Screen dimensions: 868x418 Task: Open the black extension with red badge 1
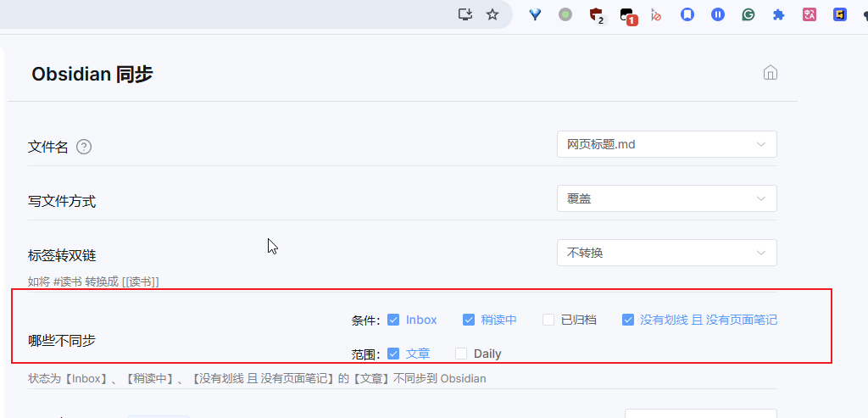[x=627, y=15]
